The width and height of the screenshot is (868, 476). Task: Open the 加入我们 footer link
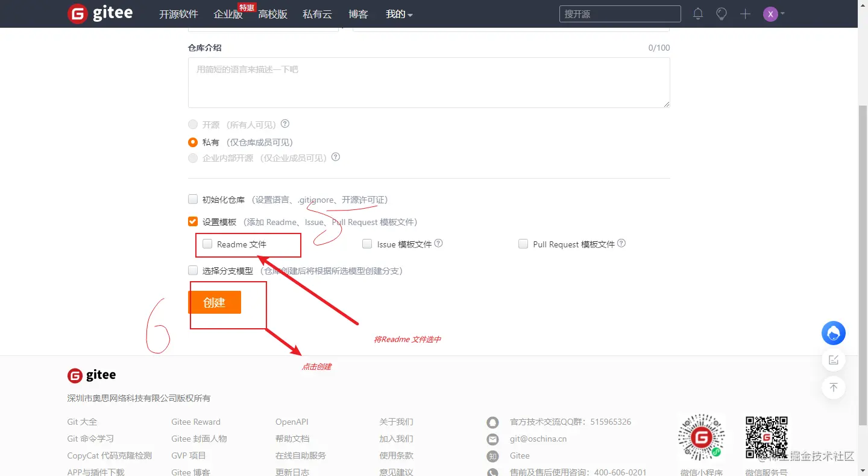pos(396,439)
